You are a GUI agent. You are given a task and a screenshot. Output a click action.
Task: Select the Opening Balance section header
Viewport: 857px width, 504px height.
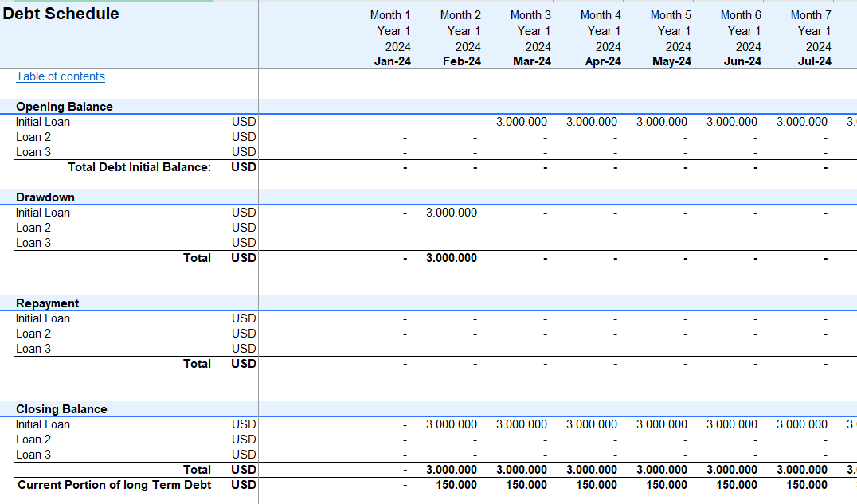(65, 107)
